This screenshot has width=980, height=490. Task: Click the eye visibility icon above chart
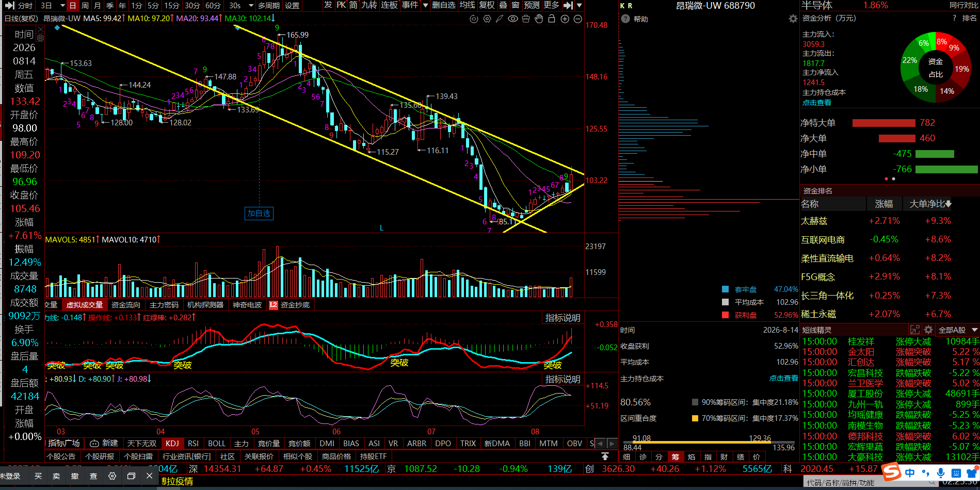click(x=512, y=19)
